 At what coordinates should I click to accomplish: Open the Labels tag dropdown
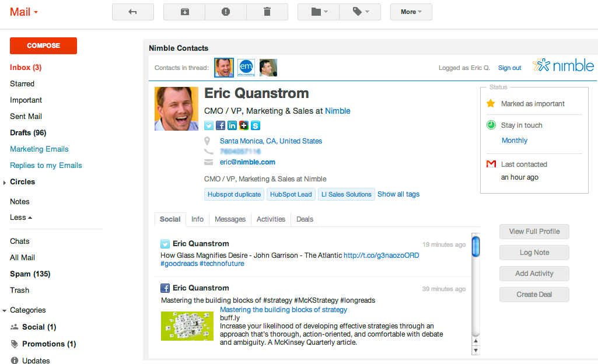[x=360, y=12]
